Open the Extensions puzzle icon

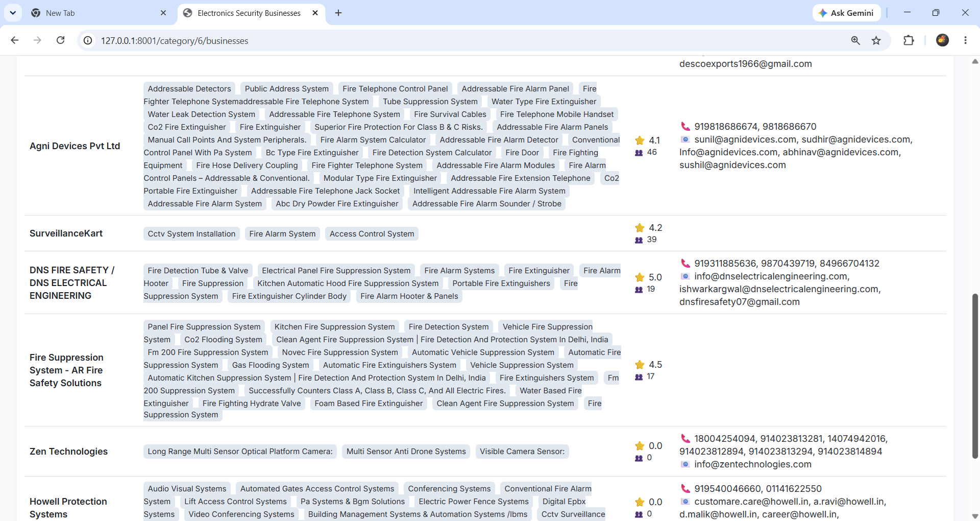click(x=909, y=40)
